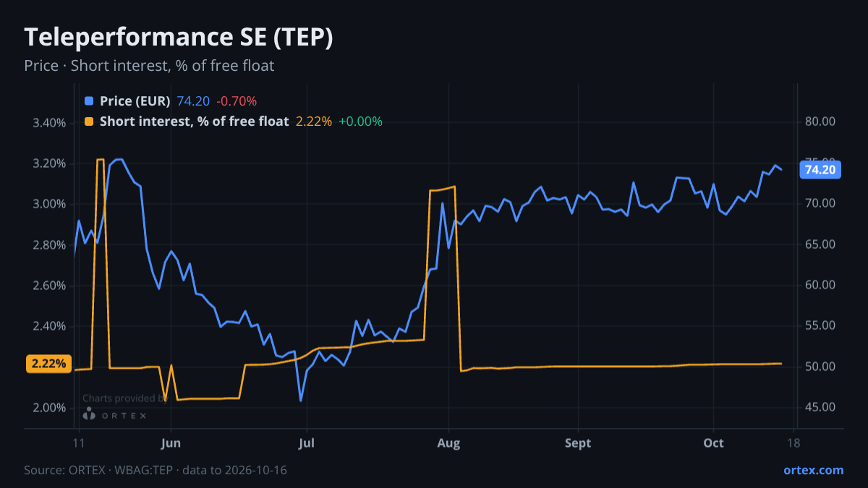Image resolution: width=868 pixels, height=488 pixels.
Task: Click the Sept label on the date axis
Action: point(578,443)
